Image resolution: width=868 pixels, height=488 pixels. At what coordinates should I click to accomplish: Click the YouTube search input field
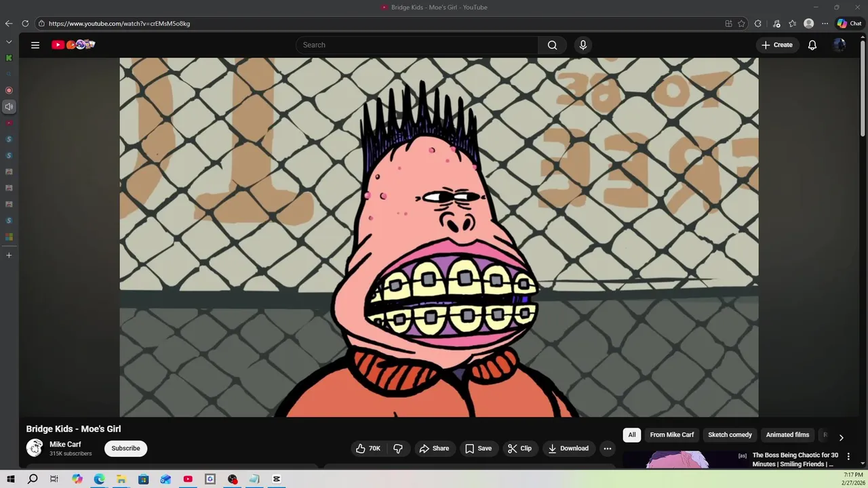417,45
